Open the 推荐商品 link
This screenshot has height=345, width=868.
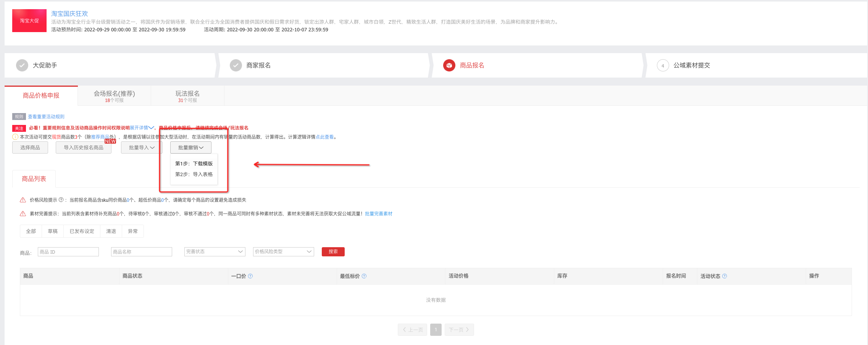100,137
